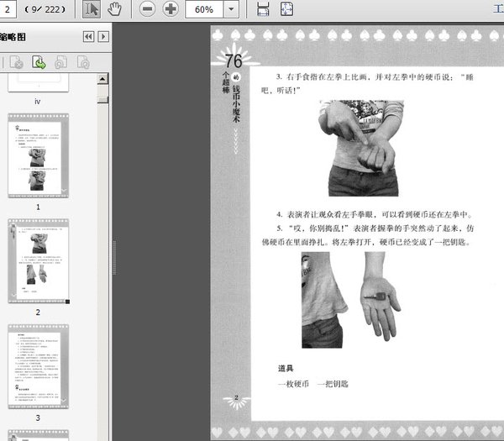Click the 一枚硬币 text in document
Image resolution: width=504 pixels, height=441 pixels.
(x=293, y=384)
